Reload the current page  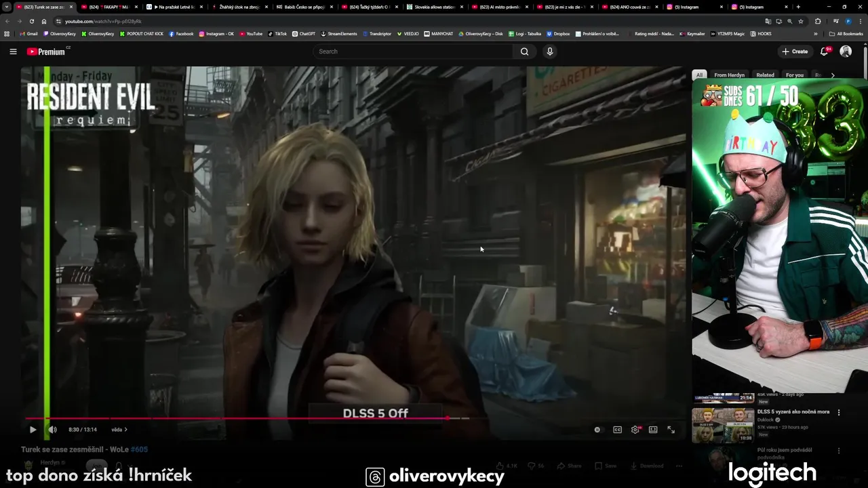click(32, 21)
